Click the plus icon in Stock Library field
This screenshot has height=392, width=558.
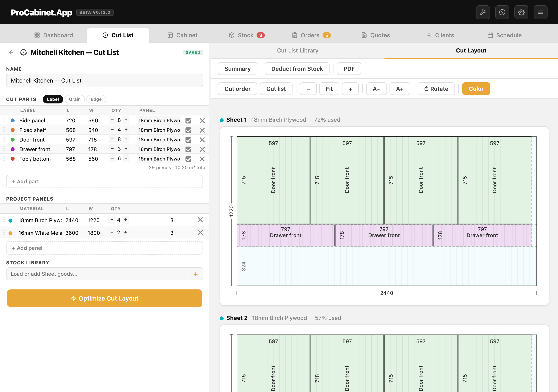click(195, 274)
